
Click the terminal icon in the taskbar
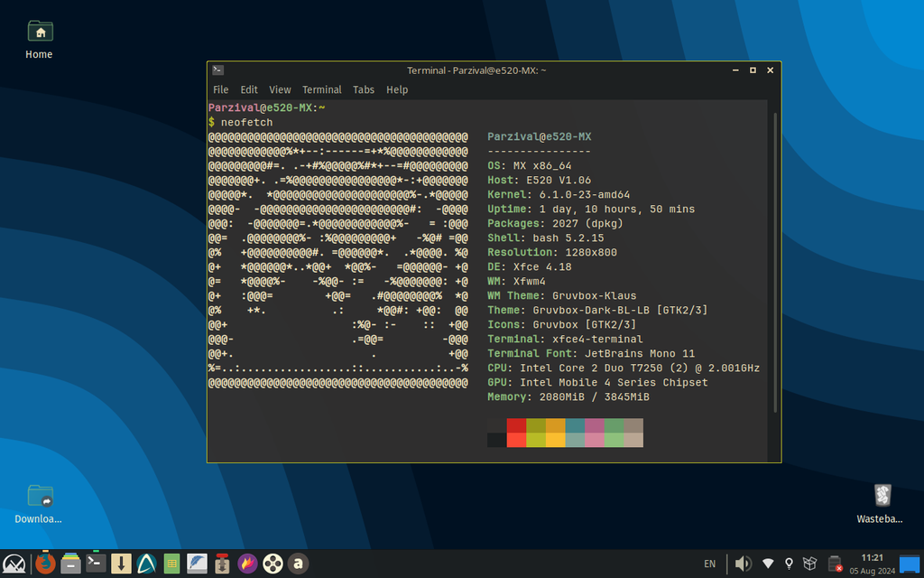coord(97,564)
